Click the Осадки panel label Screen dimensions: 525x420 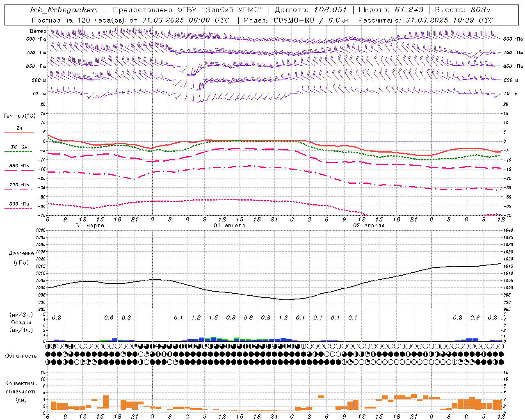21,322
